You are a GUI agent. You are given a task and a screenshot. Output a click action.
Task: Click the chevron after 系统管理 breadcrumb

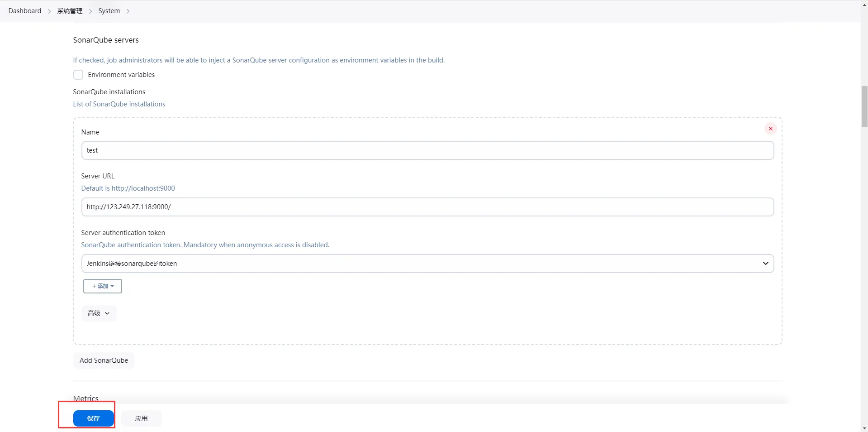click(x=90, y=11)
